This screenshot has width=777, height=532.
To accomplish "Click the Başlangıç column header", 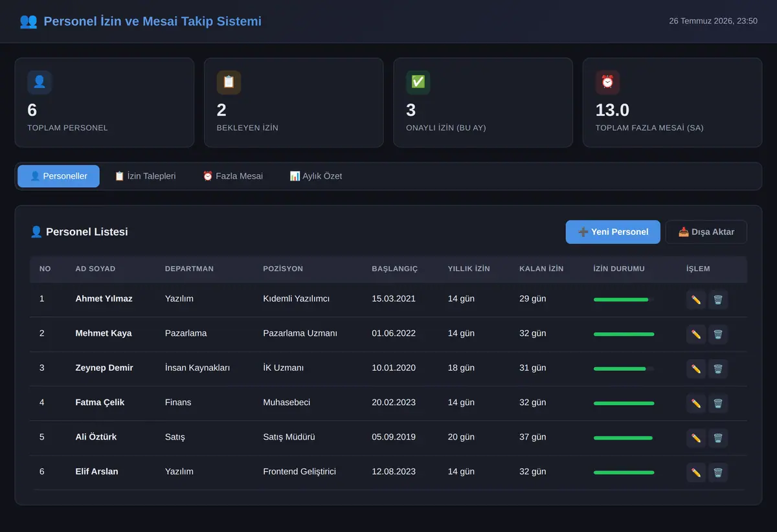I will coord(395,269).
